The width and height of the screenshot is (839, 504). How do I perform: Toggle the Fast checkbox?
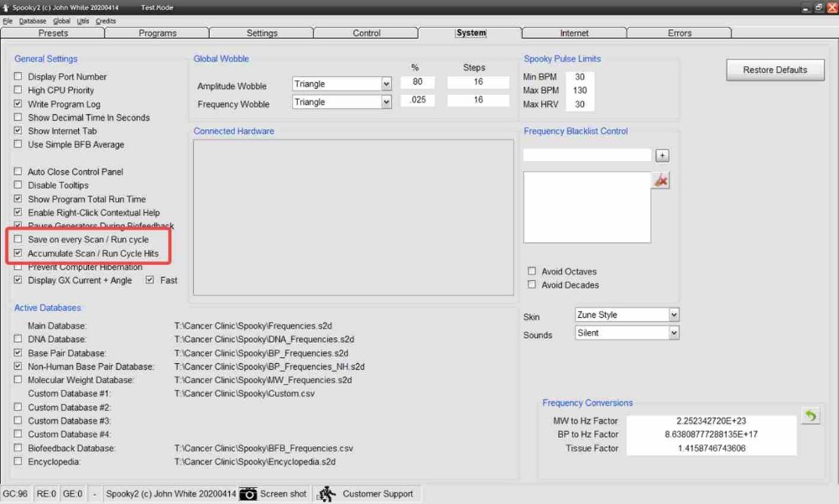coord(150,280)
